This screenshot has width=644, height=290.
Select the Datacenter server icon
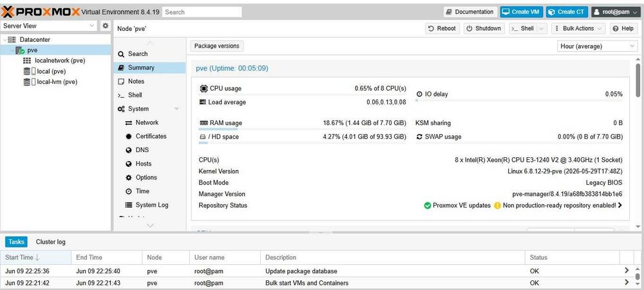tap(12, 40)
